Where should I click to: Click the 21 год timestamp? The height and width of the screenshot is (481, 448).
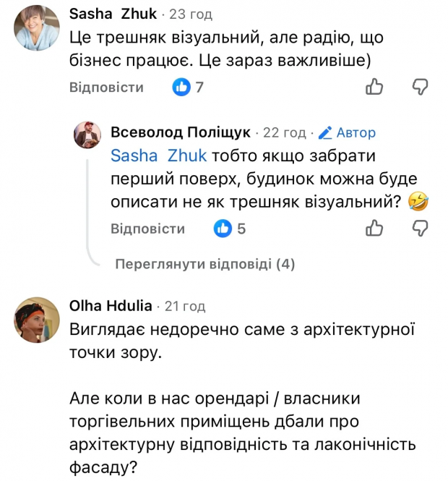point(186,305)
